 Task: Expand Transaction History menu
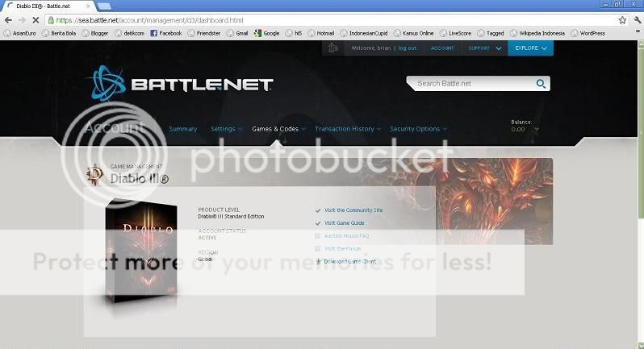(348, 129)
